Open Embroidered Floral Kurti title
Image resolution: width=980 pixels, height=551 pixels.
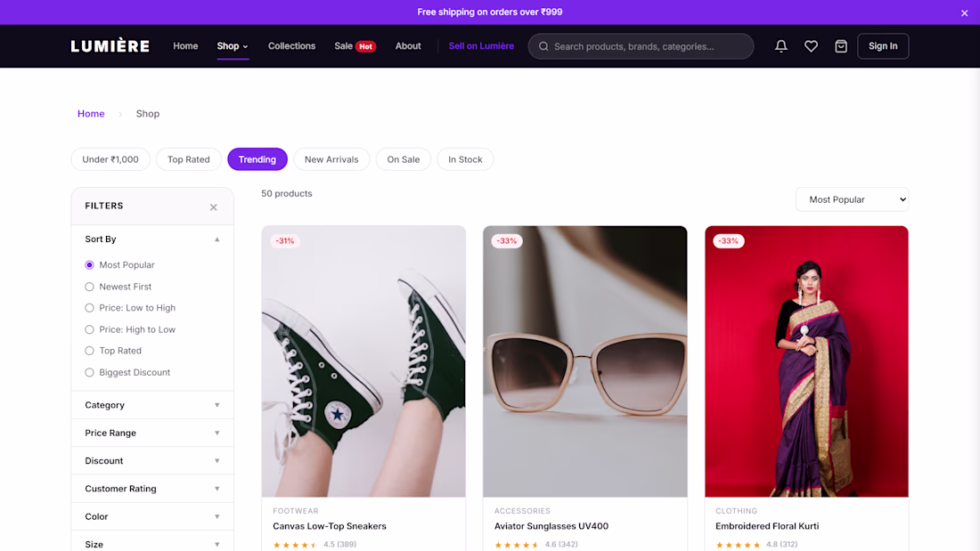(x=767, y=526)
